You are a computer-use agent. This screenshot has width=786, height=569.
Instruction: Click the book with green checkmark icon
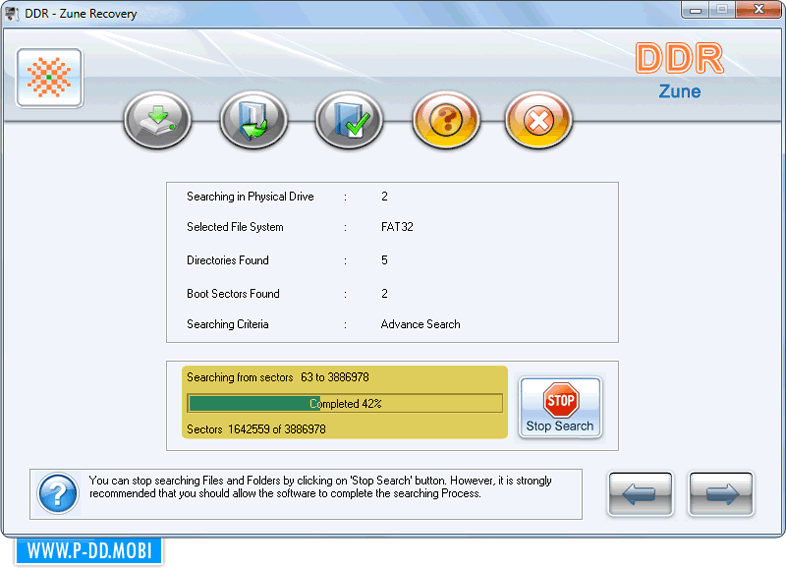(349, 120)
